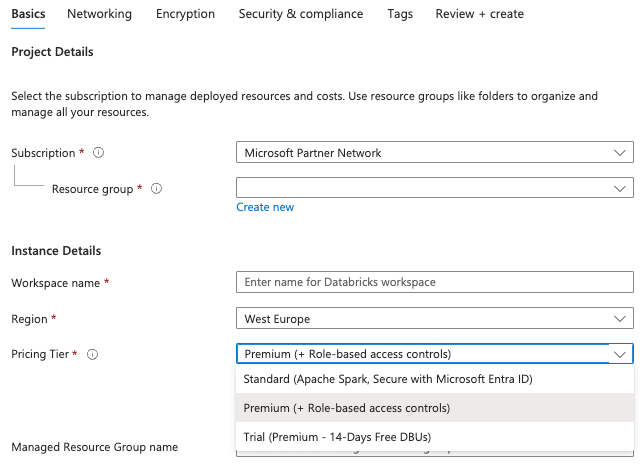642x466 pixels.
Task: Open the Networking tab
Action: click(x=99, y=14)
